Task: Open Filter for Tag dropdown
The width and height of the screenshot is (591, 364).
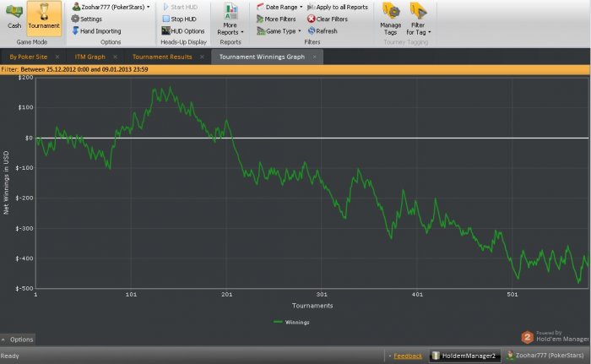Action: coord(419,19)
